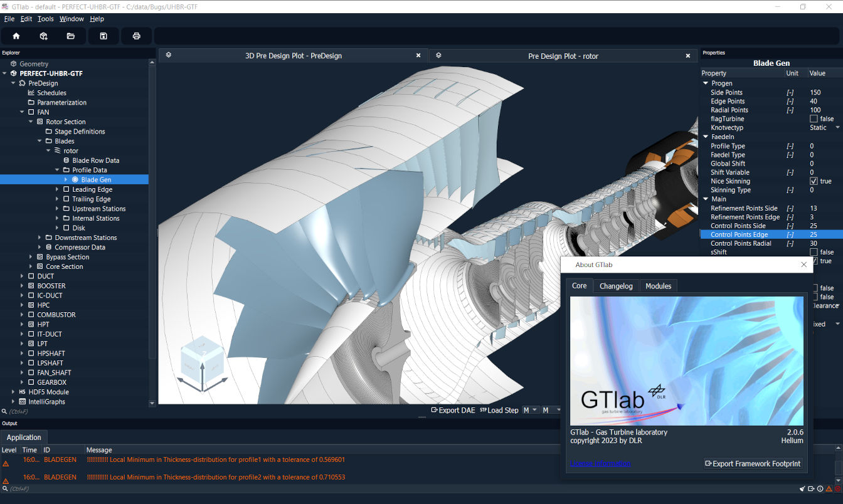Screen dimensions: 843x504
Task: Click the Explorer search magnifier icon
Action: coord(4,411)
